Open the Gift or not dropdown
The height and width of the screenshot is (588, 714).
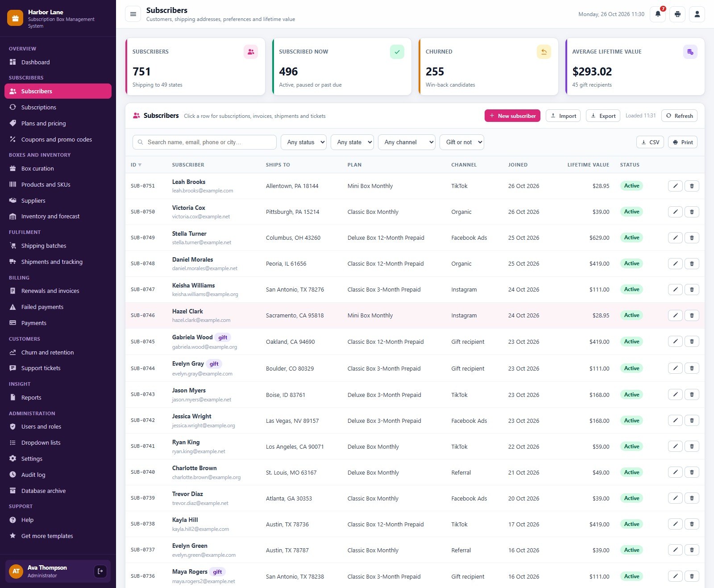tap(462, 142)
